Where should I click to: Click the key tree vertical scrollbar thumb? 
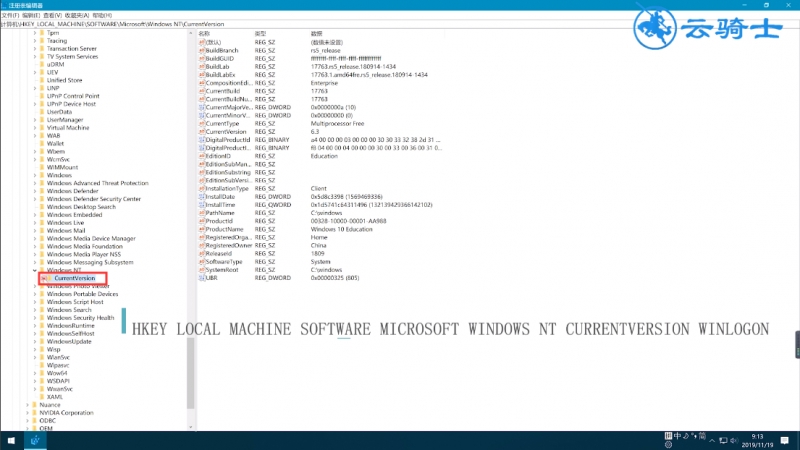click(190, 373)
